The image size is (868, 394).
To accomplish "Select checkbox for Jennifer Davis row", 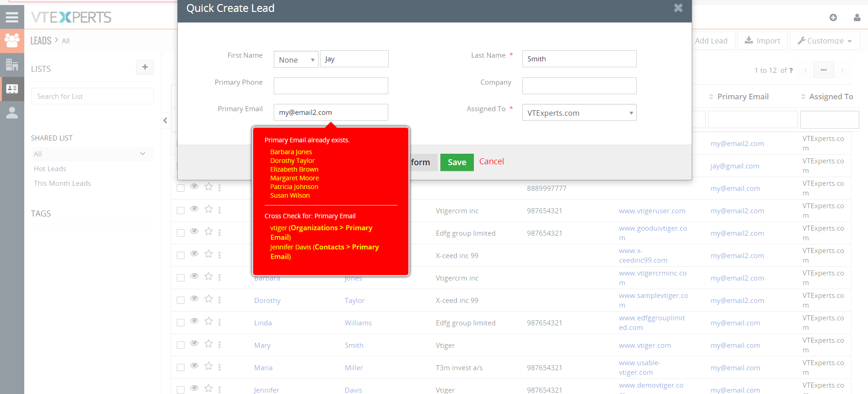I will [180, 390].
